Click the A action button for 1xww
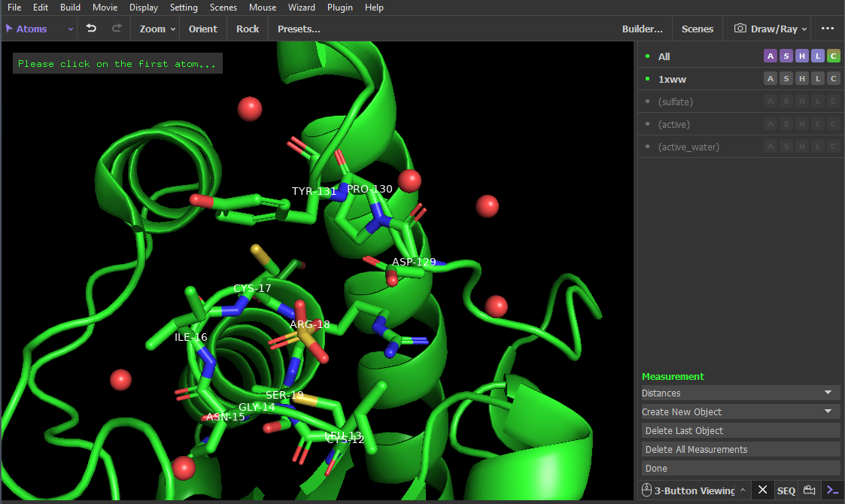Image resolution: width=845 pixels, height=504 pixels. (x=770, y=79)
